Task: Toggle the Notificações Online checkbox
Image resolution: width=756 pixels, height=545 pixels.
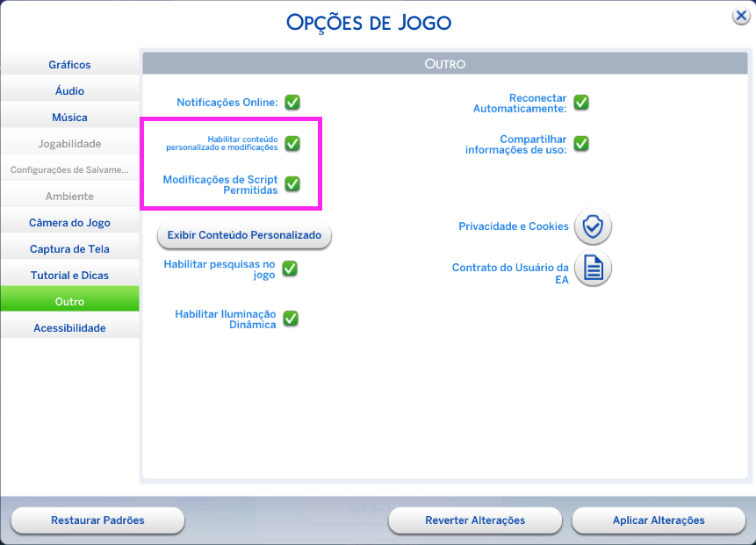Action: pyautogui.click(x=292, y=102)
